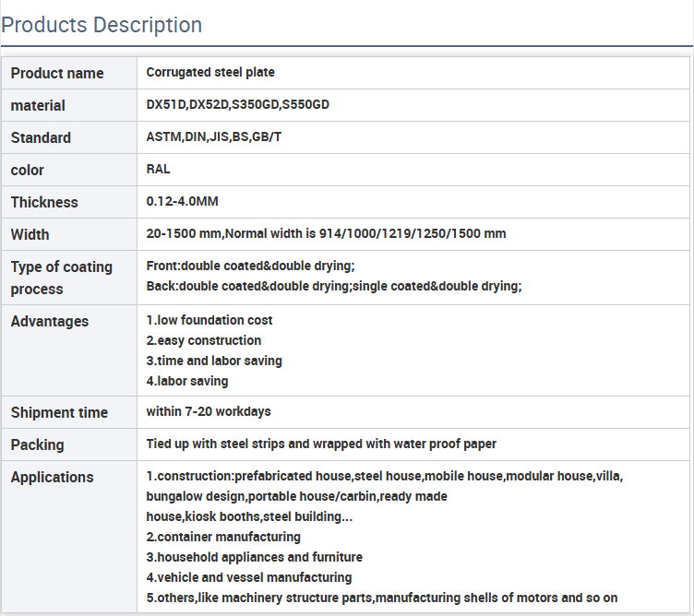Click the within 7-20 workdays shipment text

[209, 411]
